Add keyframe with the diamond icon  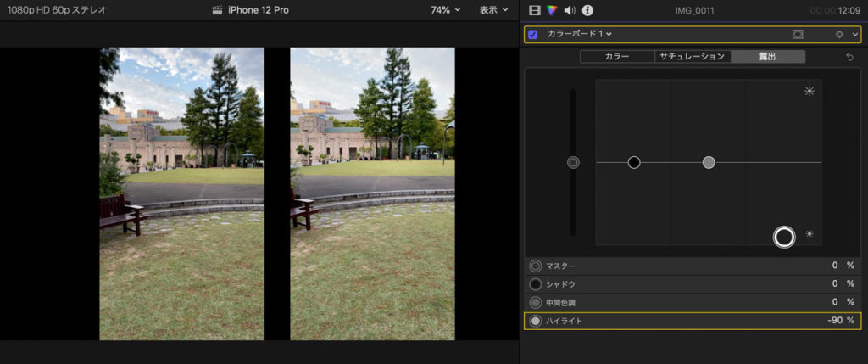coord(839,34)
